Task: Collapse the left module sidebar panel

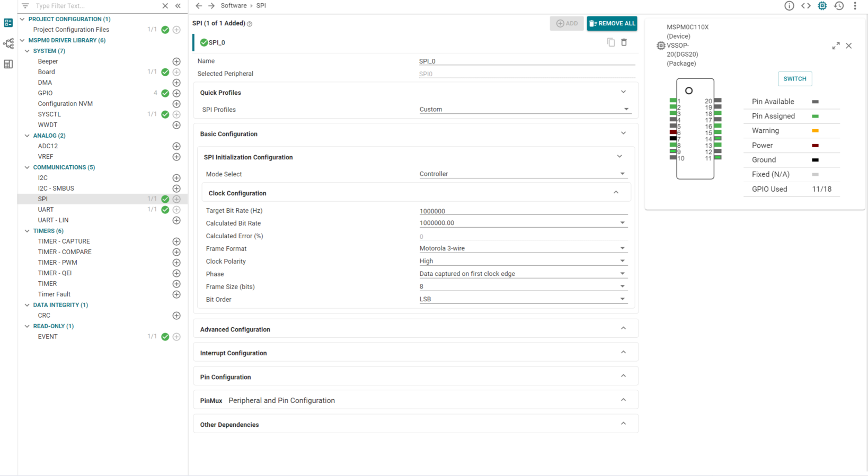Action: pos(178,6)
